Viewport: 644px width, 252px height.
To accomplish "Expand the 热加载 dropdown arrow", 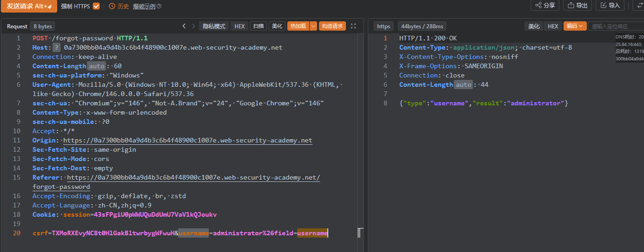I will click(x=313, y=26).
